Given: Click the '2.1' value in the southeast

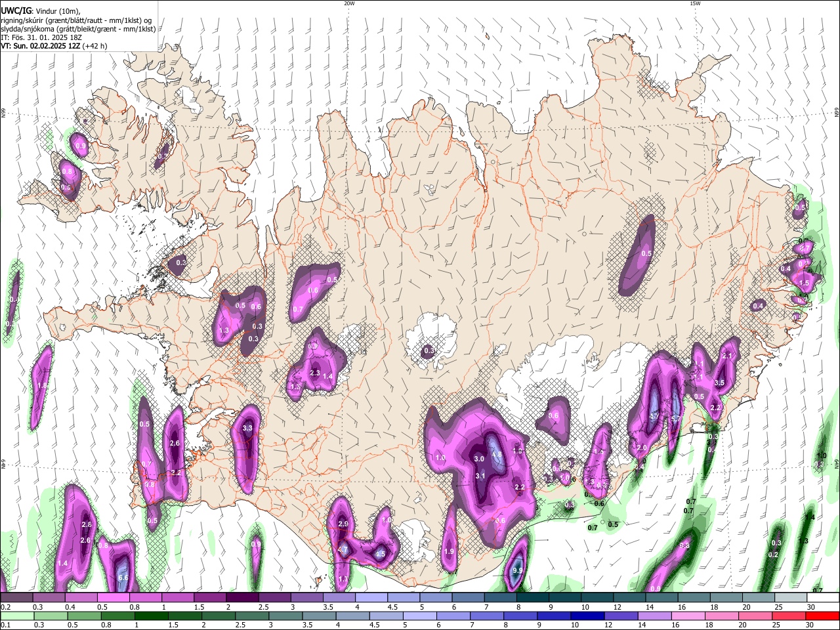Looking at the screenshot, I should click(x=726, y=356).
